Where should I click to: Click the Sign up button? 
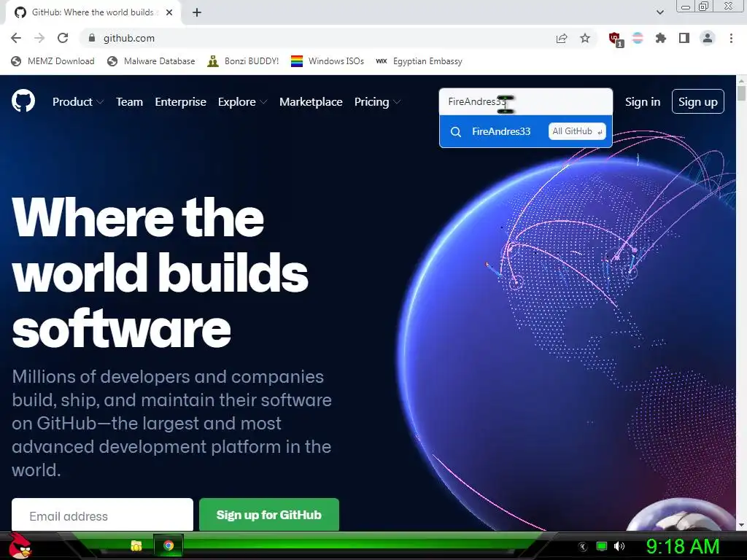click(x=698, y=101)
